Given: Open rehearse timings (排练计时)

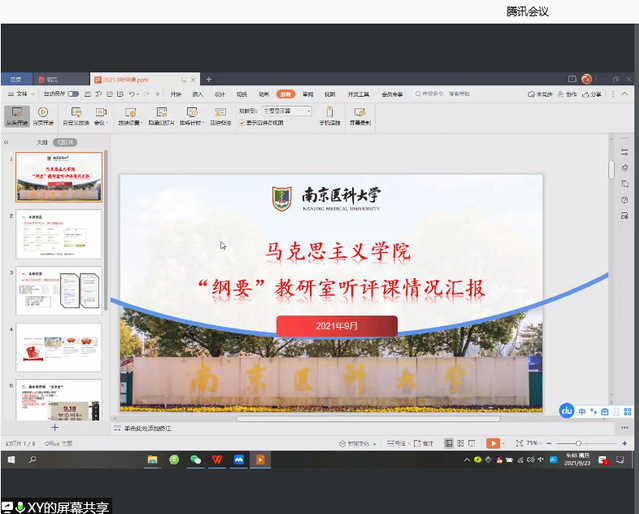Looking at the screenshot, I should coord(192,116).
